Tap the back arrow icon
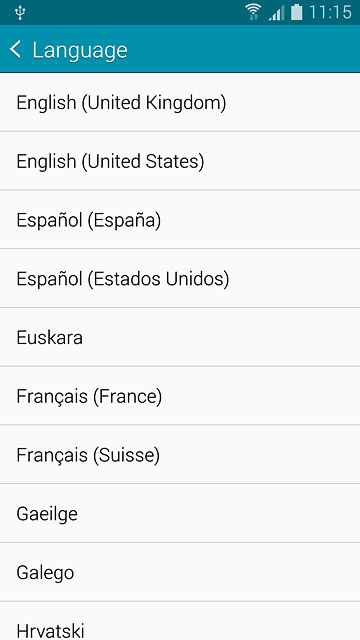360x640 pixels. [15, 49]
